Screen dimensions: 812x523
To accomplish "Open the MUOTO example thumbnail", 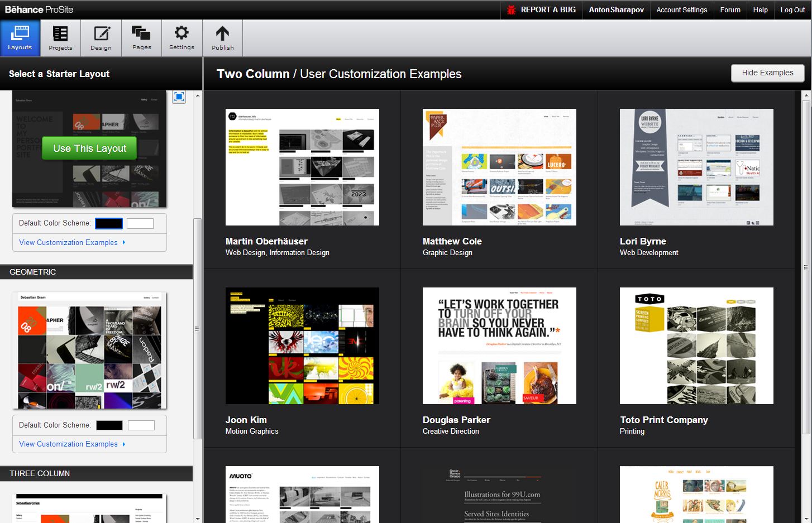I will click(x=302, y=495).
